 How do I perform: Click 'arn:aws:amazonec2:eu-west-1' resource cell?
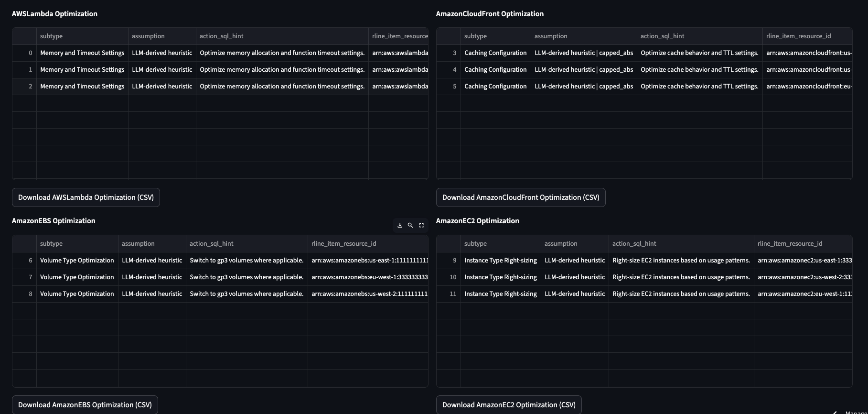[803, 294]
